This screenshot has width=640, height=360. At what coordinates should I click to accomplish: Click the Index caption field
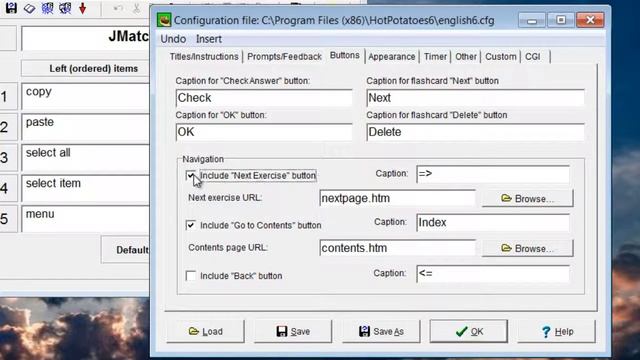[x=493, y=223]
